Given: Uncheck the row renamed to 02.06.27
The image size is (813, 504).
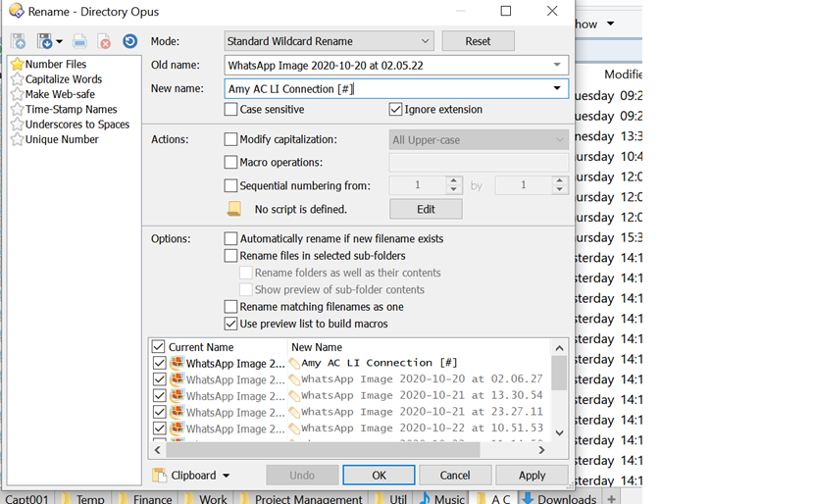Looking at the screenshot, I should [159, 379].
